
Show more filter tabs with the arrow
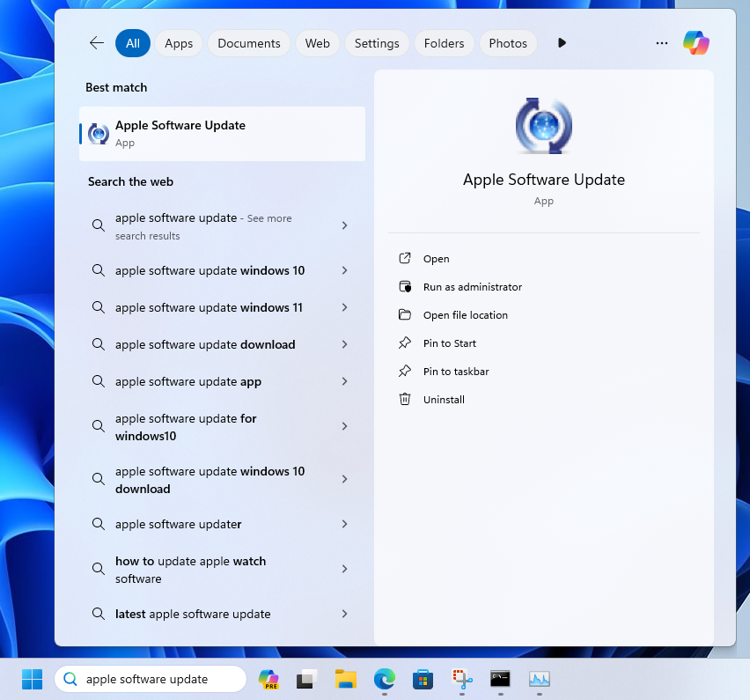coord(562,43)
